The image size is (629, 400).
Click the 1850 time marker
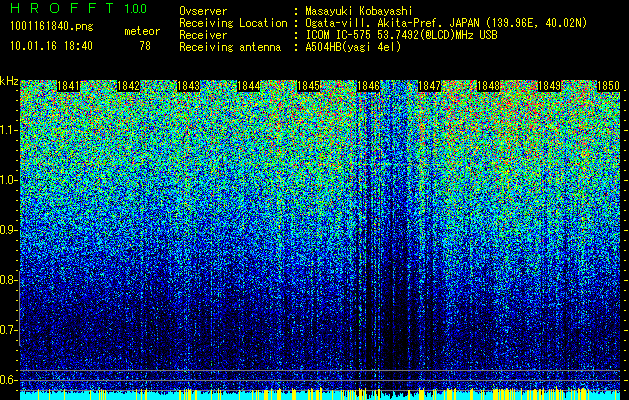[x=609, y=86]
